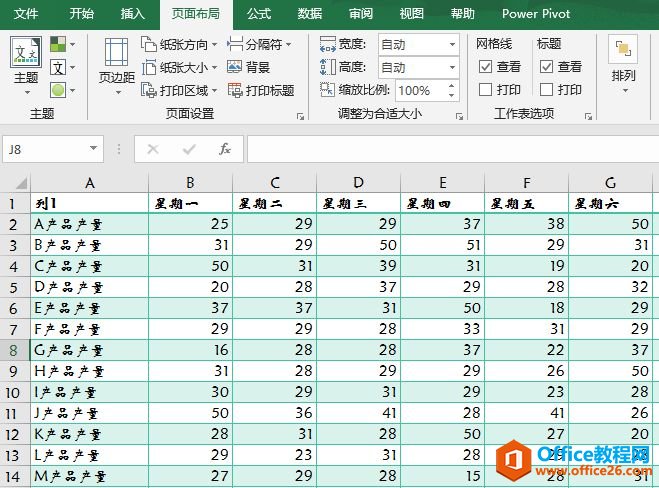Toggle the headings 查看 checkbox

[546, 67]
